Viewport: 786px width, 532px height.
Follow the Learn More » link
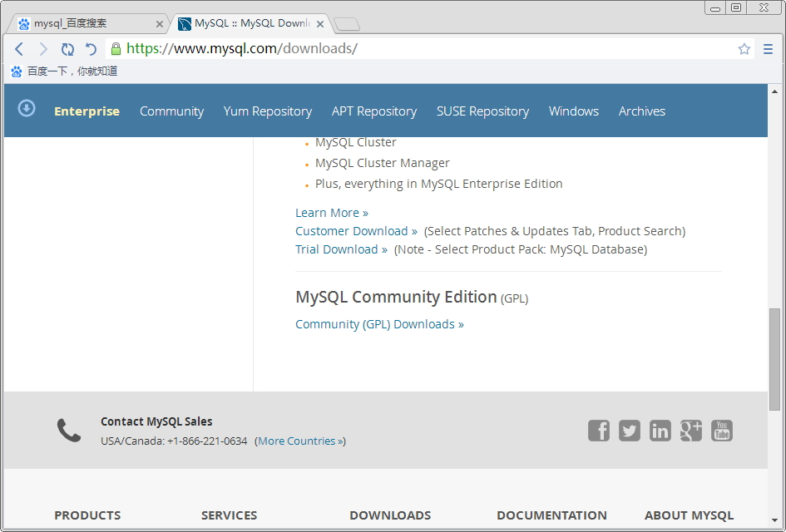tap(332, 213)
